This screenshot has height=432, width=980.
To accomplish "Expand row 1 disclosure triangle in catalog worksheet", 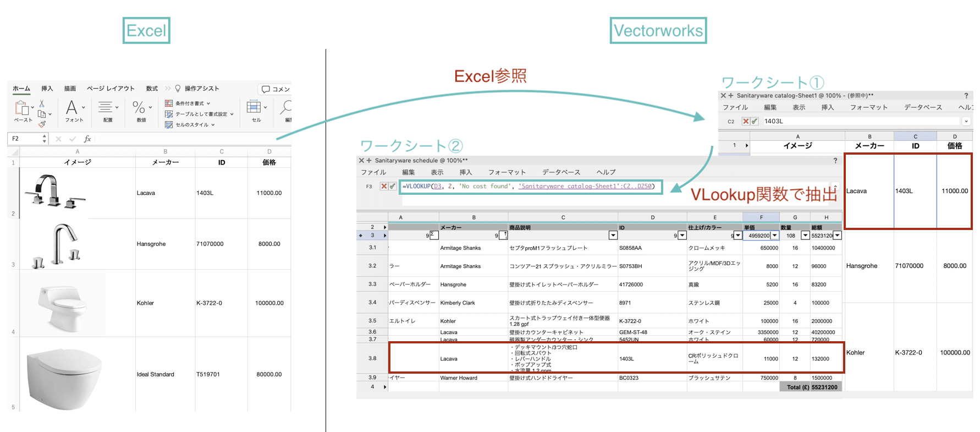I will click(747, 146).
